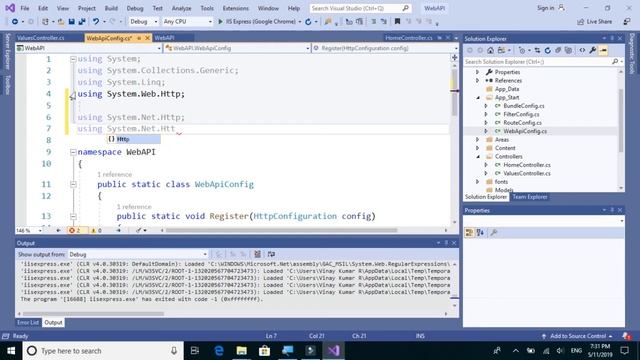The image size is (640, 360).
Task: Click the Sign in link
Action: (x=545, y=8)
